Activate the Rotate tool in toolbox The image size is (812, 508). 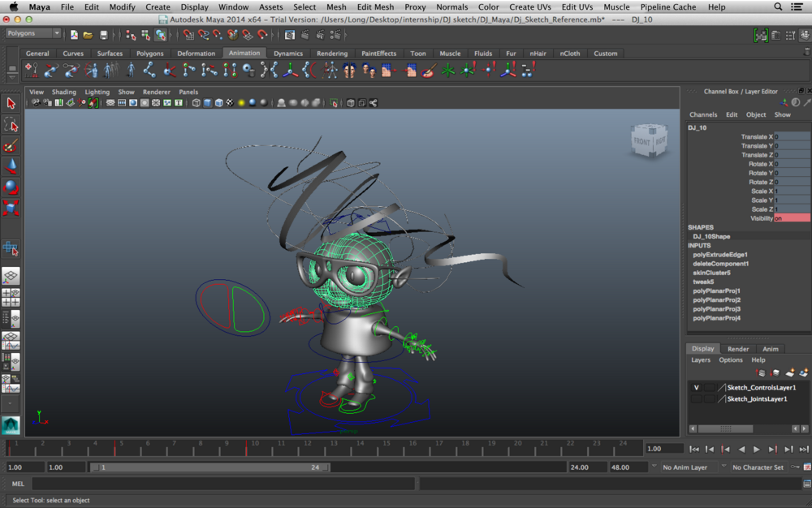tap(11, 187)
